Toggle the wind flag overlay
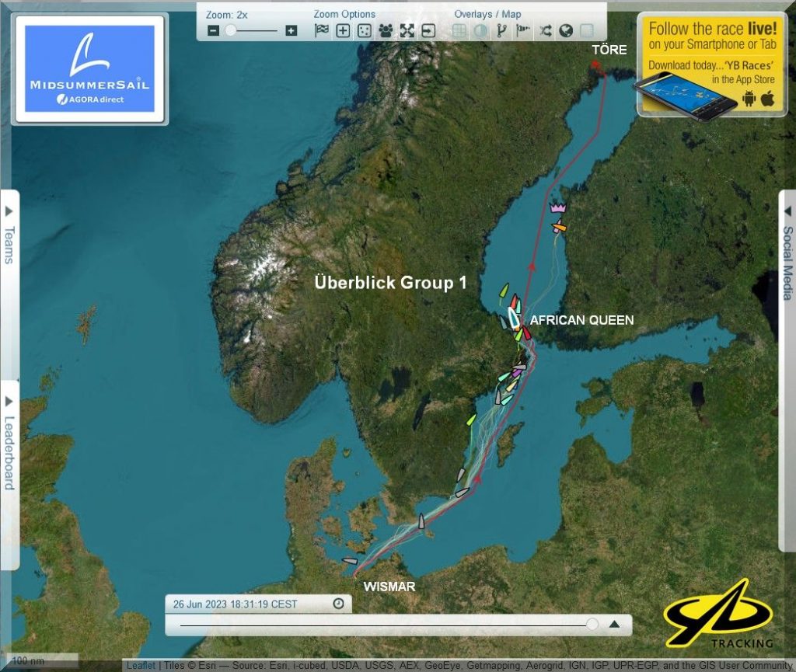Image resolution: width=796 pixels, height=672 pixels. pos(523,31)
